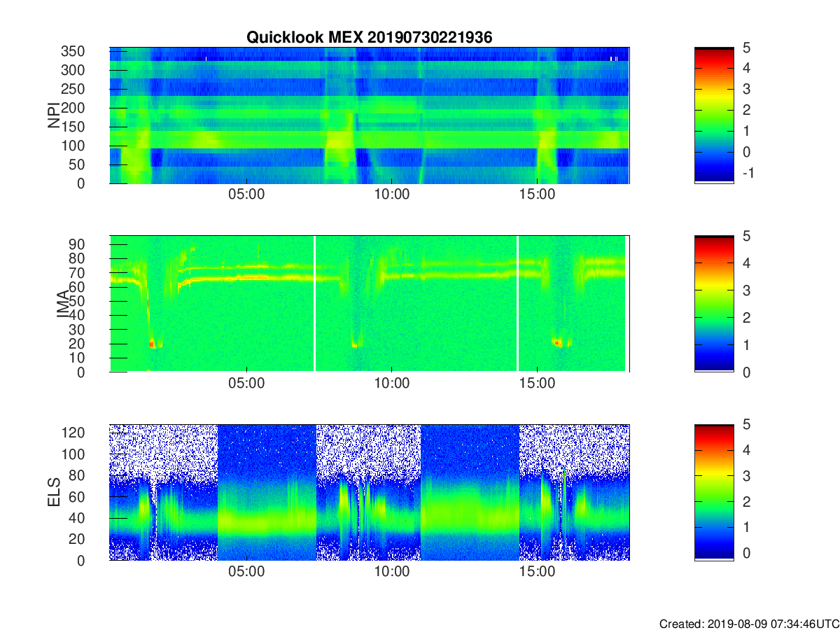Click the plot title 'Quicklook MEX 20190730221936'
This screenshot has width=840, height=630.
click(369, 38)
